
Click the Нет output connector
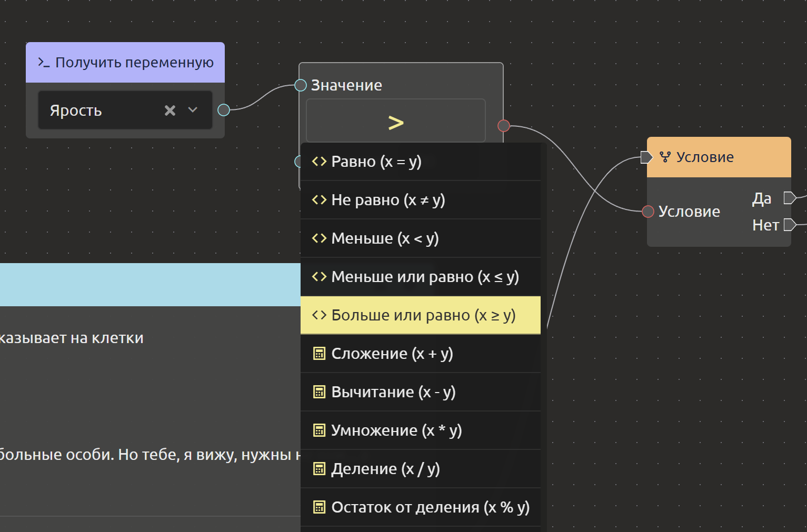[x=789, y=225]
